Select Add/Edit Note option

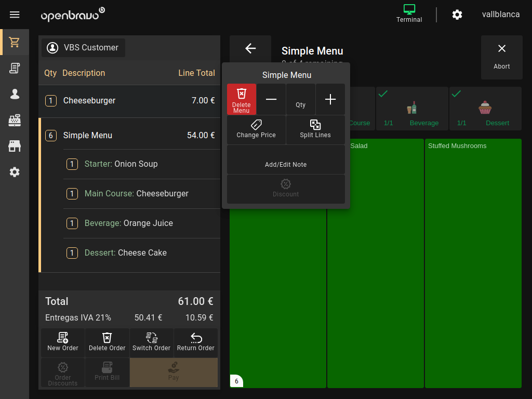(286, 159)
